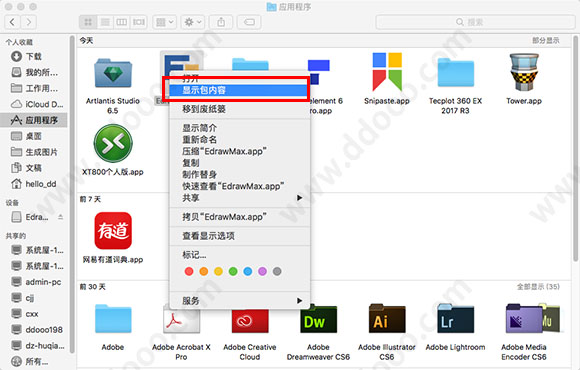Open 工作用… folder in the sidebar
The image size is (580, 370).
click(33, 88)
